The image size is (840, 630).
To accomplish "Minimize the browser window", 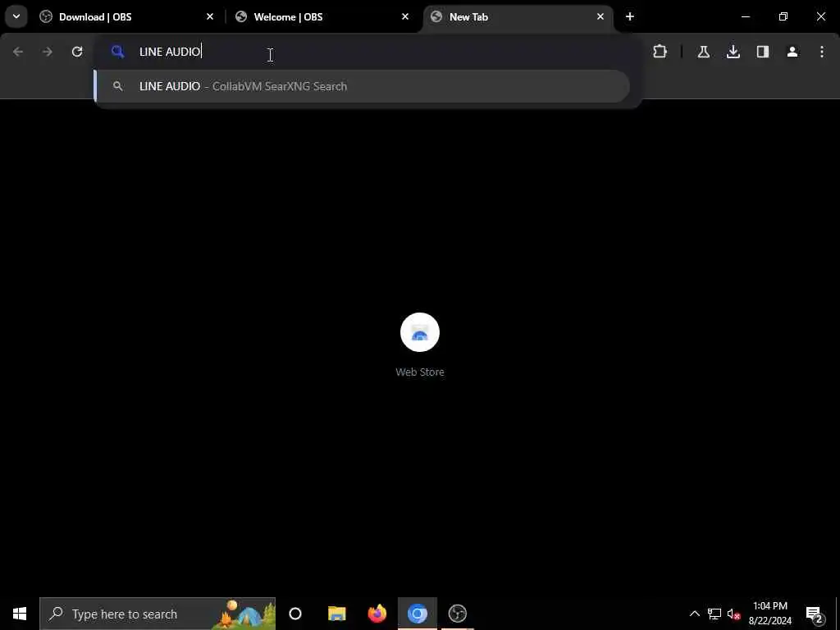I will (745, 16).
